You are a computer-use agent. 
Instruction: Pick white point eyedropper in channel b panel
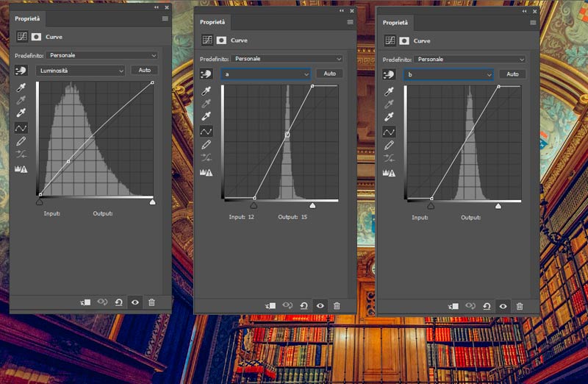tap(389, 117)
